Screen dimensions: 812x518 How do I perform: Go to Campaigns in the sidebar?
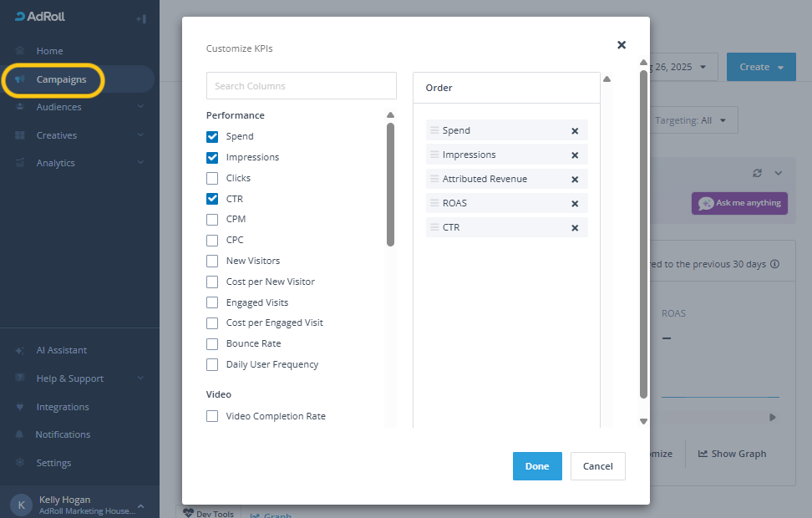point(61,79)
